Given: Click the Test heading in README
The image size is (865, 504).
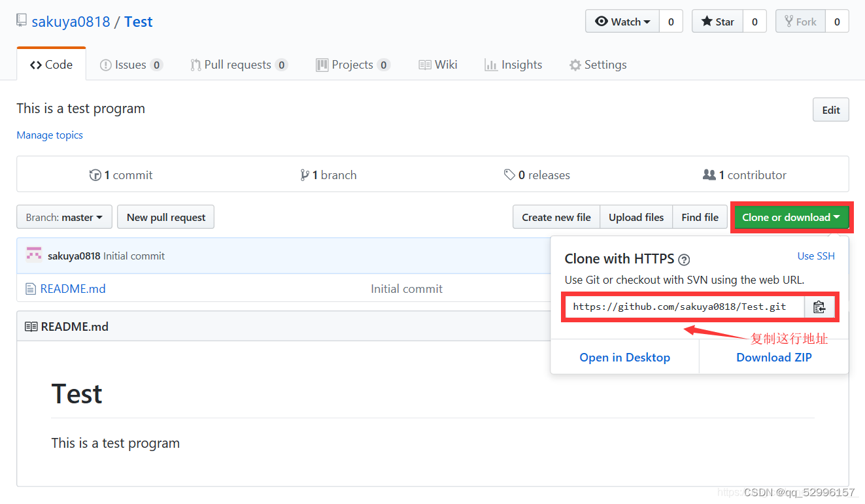Looking at the screenshot, I should pos(76,394).
